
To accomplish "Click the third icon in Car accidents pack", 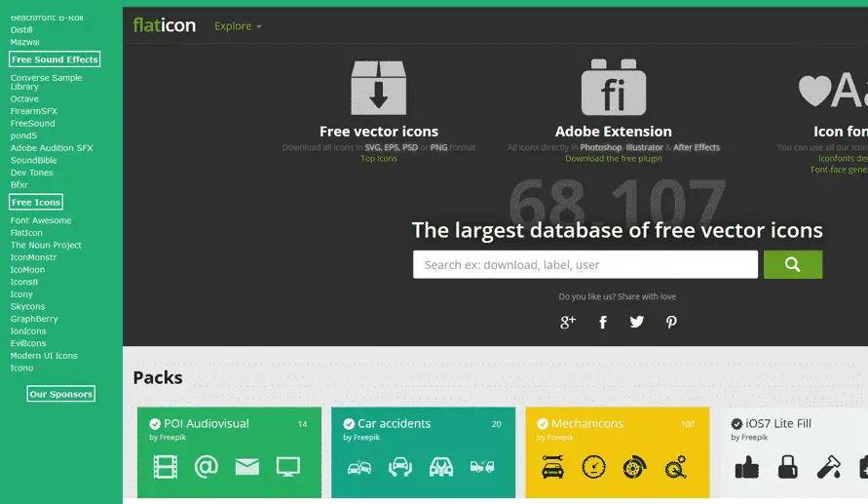I will (x=441, y=467).
